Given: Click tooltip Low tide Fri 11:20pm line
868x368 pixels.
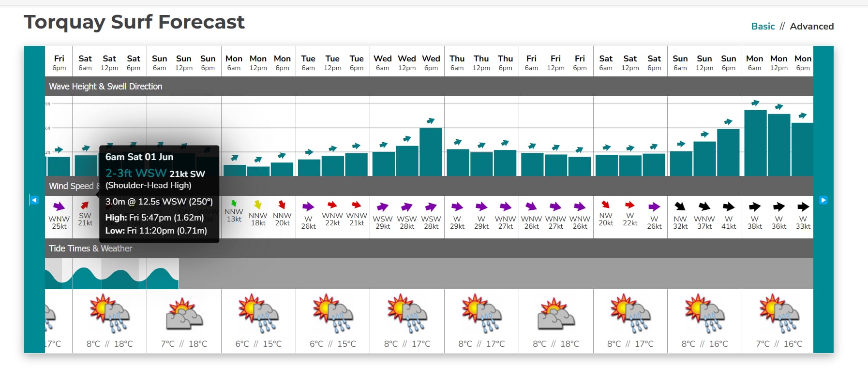Looking at the screenshot, I should (156, 231).
